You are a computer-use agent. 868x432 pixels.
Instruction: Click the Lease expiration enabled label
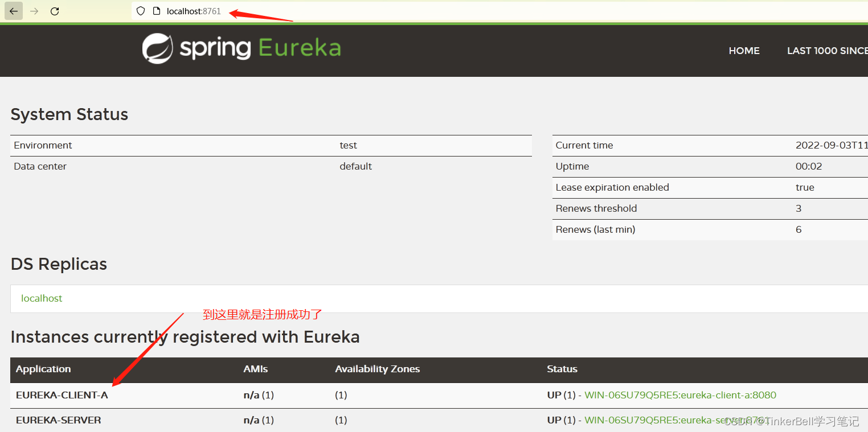coord(612,187)
